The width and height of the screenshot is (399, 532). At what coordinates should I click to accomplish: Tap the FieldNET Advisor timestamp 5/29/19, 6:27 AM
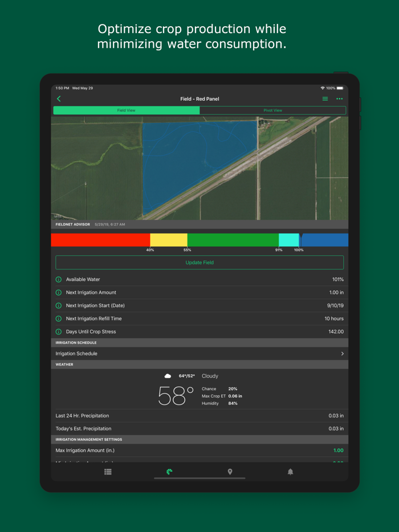tap(109, 224)
